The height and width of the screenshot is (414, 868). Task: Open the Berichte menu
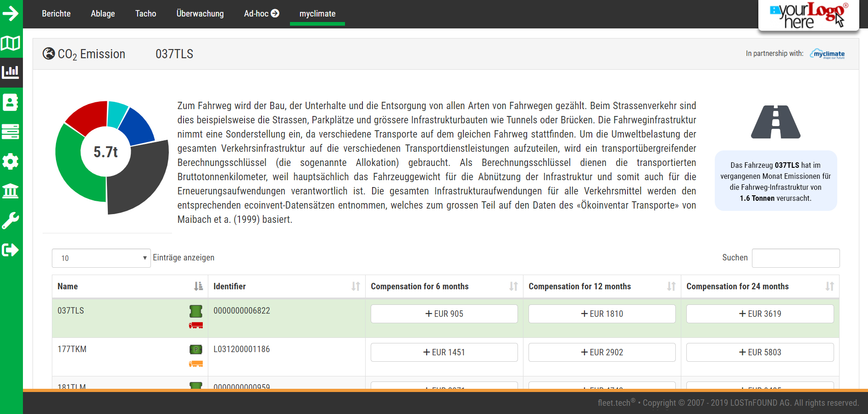[56, 14]
